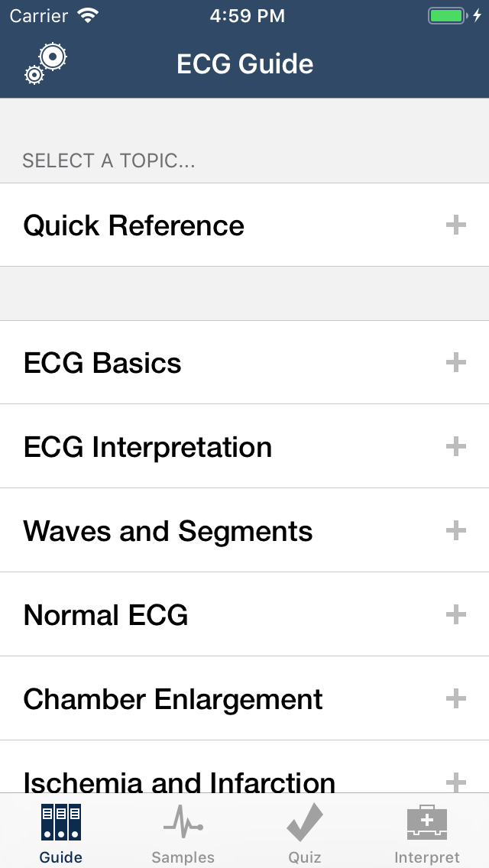Expand Quick Reference with plus icon
This screenshot has width=489, height=868.
(x=456, y=225)
